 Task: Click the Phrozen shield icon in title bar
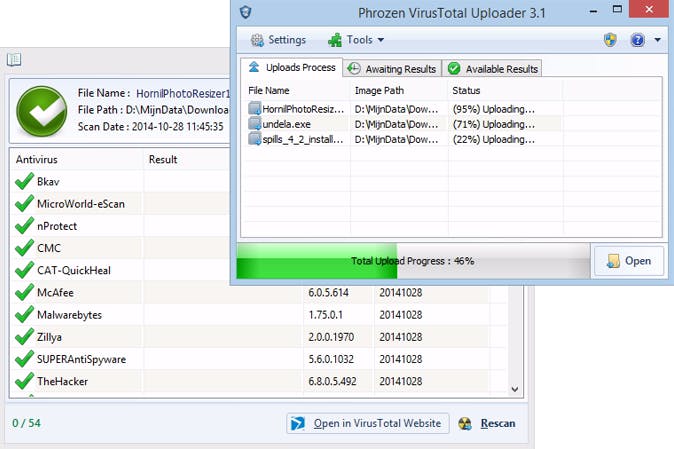coord(245,12)
